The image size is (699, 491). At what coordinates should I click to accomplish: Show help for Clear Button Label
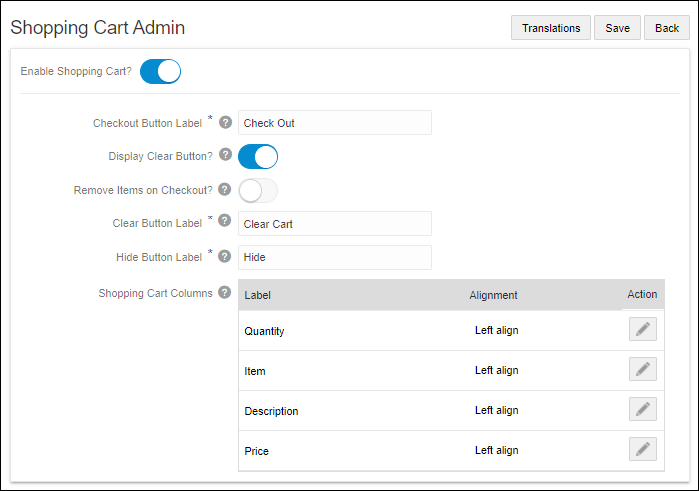pos(225,224)
